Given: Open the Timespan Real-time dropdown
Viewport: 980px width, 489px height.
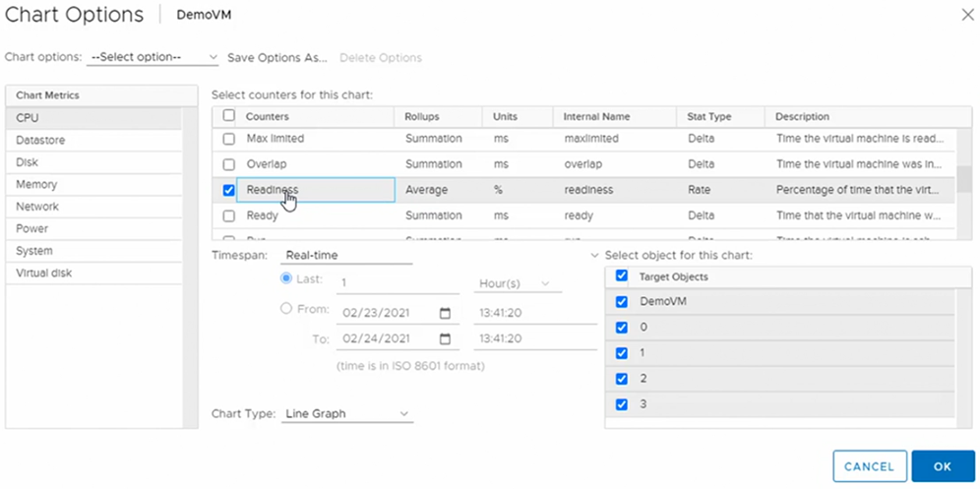Looking at the screenshot, I should [x=347, y=256].
